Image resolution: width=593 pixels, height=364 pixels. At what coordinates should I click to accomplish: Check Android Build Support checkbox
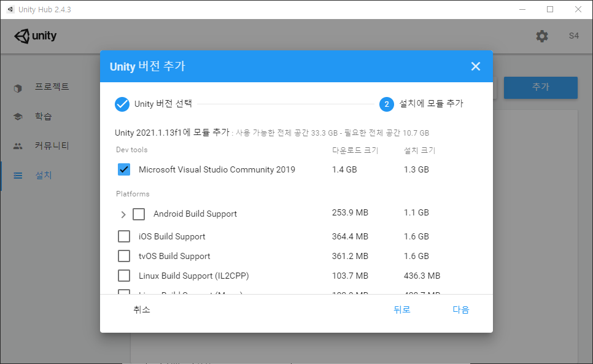(139, 214)
